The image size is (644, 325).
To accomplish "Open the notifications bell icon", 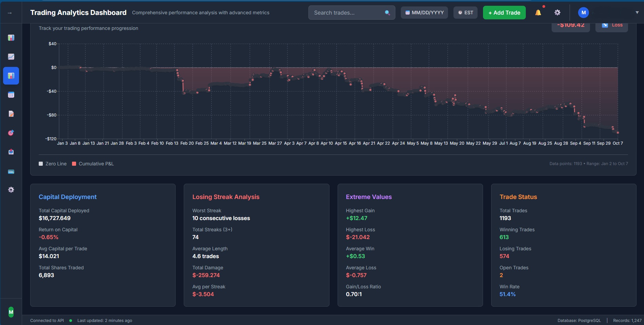I will [x=538, y=12].
